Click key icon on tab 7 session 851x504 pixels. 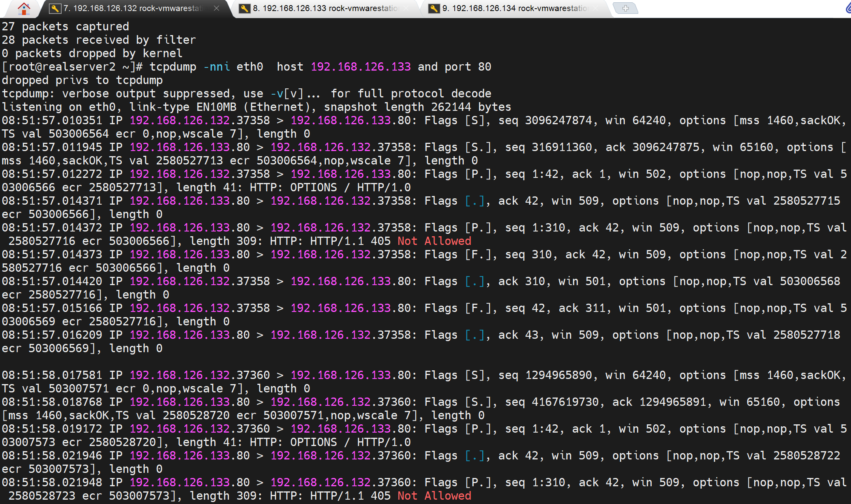click(x=55, y=8)
